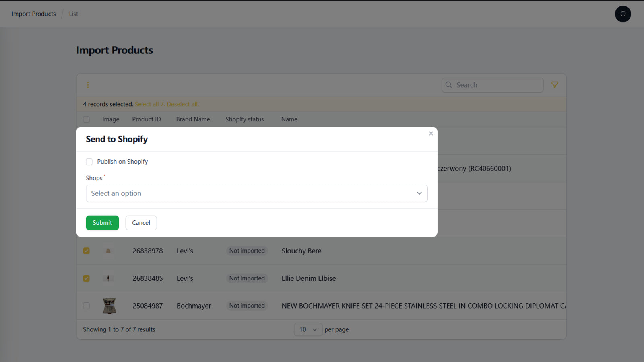Cancel the Send to Shopify dialog

click(x=141, y=223)
